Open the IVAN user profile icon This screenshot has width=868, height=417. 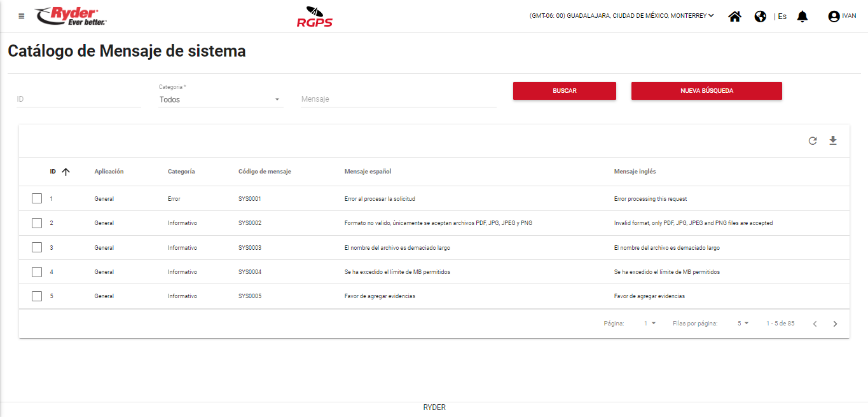click(x=834, y=17)
